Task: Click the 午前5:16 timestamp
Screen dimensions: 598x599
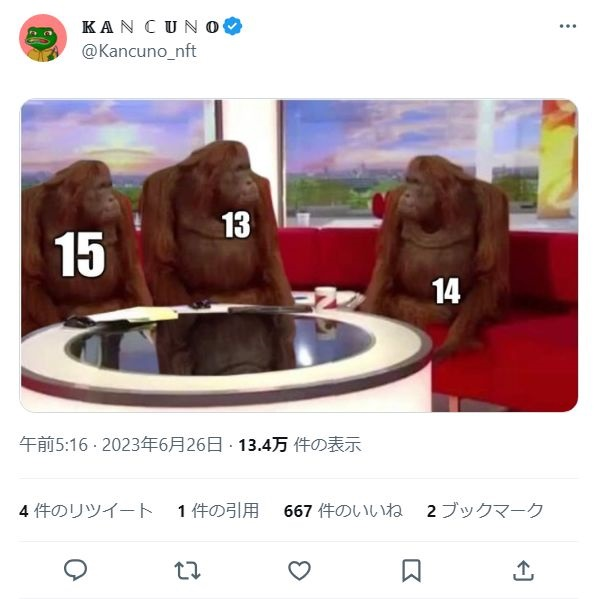Action: 53,445
